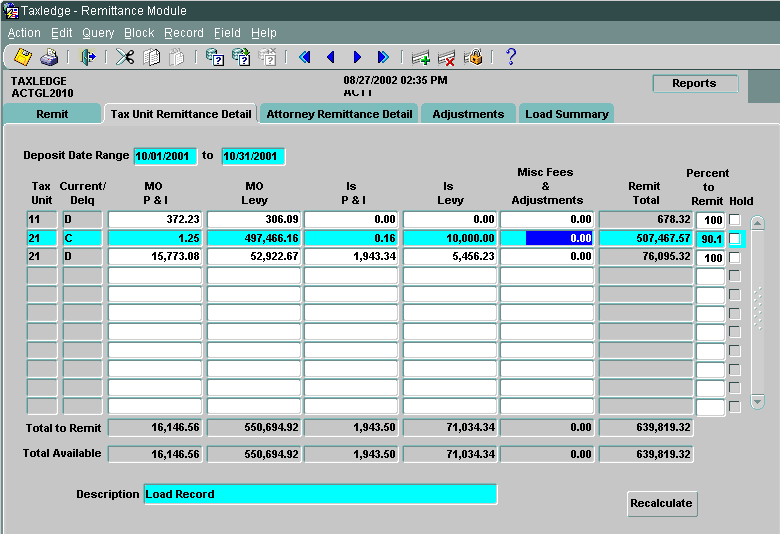Switch to Attorney Remittance Detail tab

pyautogui.click(x=339, y=114)
